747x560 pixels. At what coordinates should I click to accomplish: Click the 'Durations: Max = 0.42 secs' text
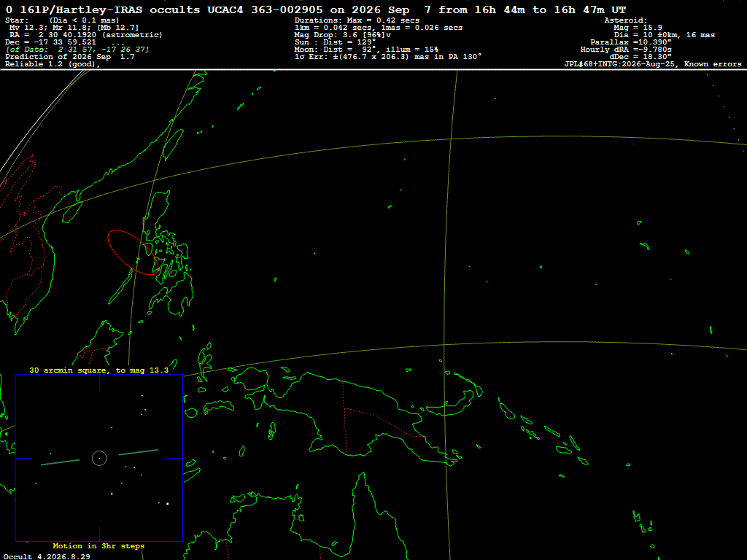[357, 20]
